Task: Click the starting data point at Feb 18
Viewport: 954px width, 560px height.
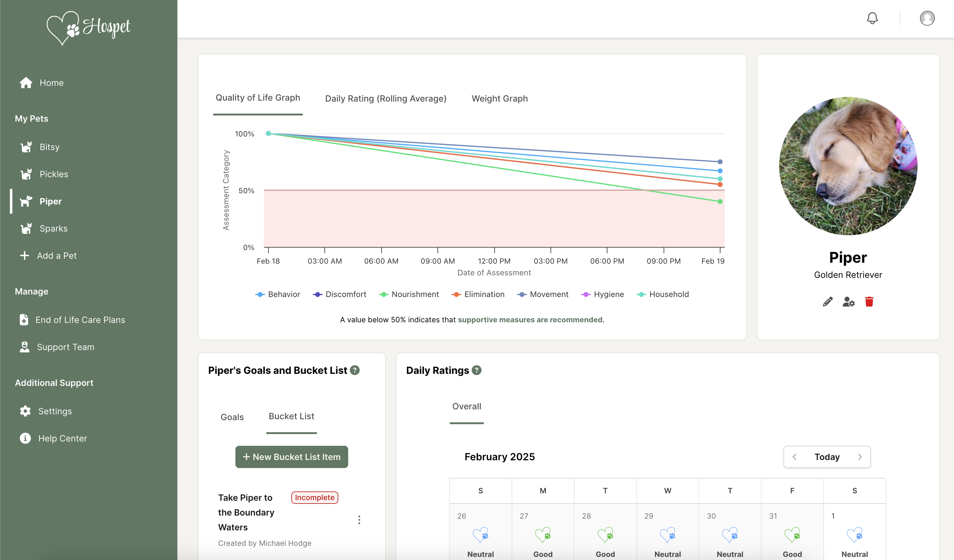Action: tap(268, 133)
